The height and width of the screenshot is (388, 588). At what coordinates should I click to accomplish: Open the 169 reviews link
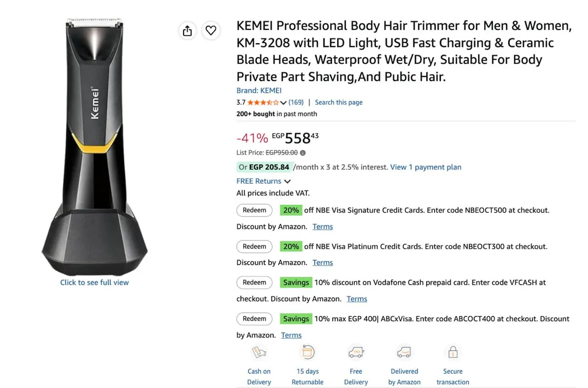tap(296, 102)
